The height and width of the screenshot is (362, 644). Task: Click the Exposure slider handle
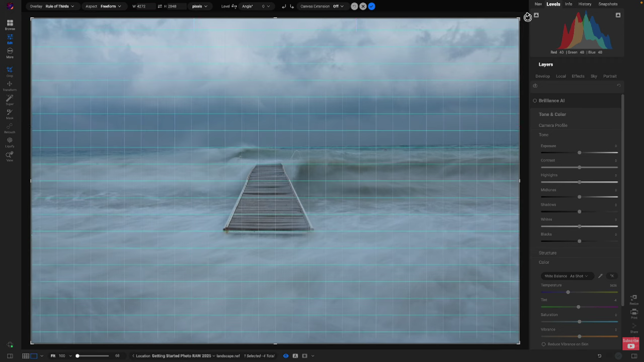pos(579,153)
